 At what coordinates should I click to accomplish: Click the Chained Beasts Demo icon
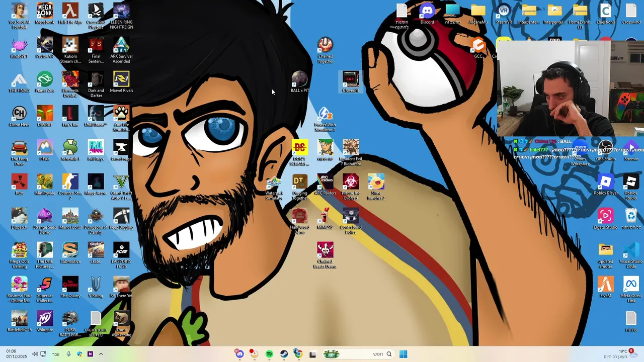325,255
